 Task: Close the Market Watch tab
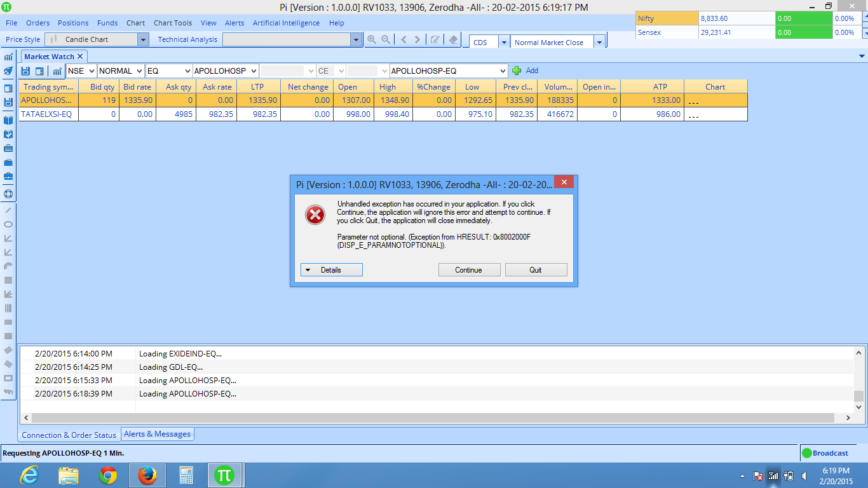tap(80, 57)
